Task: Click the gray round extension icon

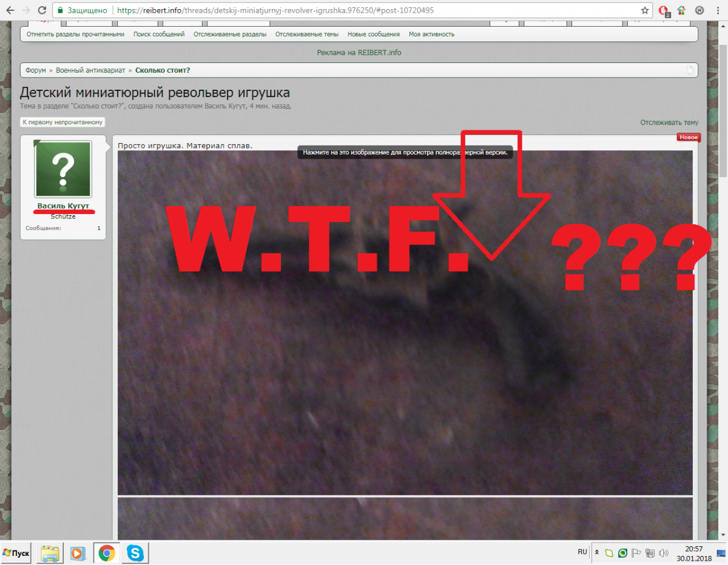Action: click(699, 10)
